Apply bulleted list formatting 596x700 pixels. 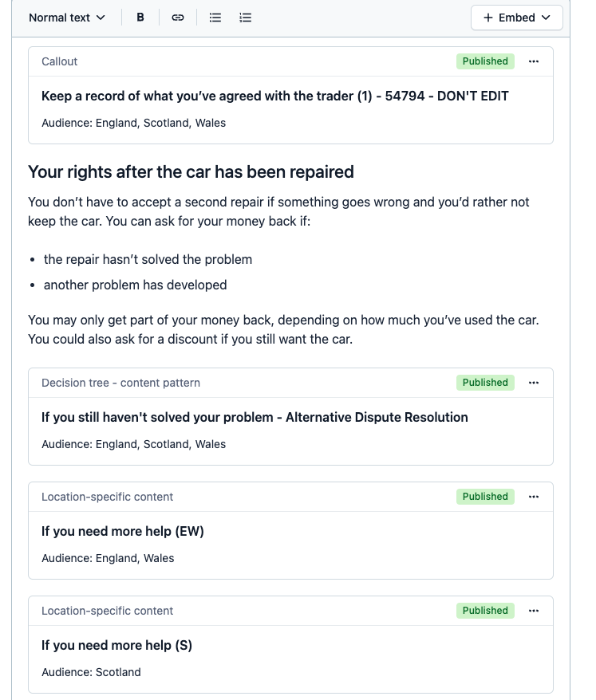(215, 18)
